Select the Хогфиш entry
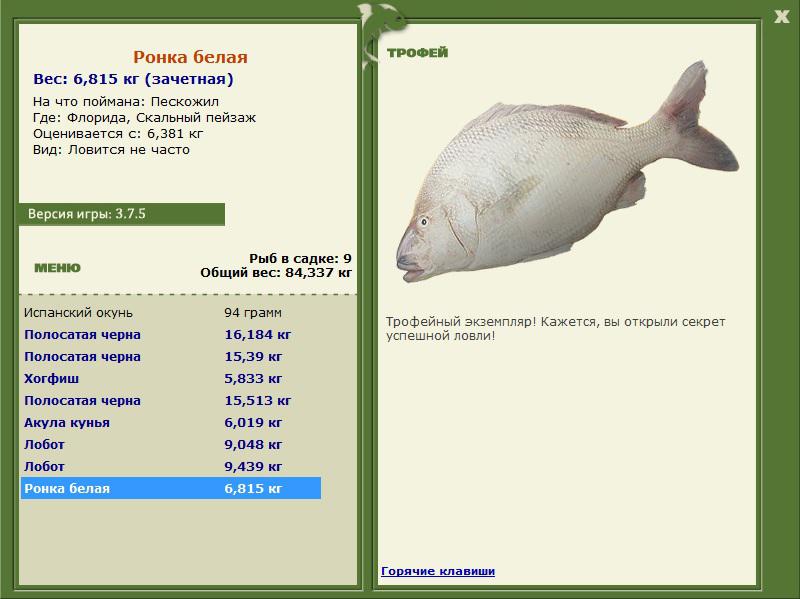800x599 pixels. point(171,379)
